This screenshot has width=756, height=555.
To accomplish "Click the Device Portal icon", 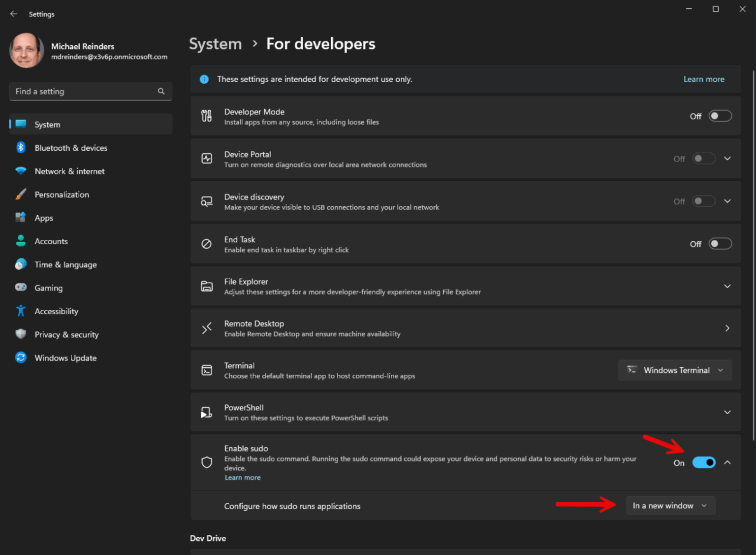I will [206, 159].
